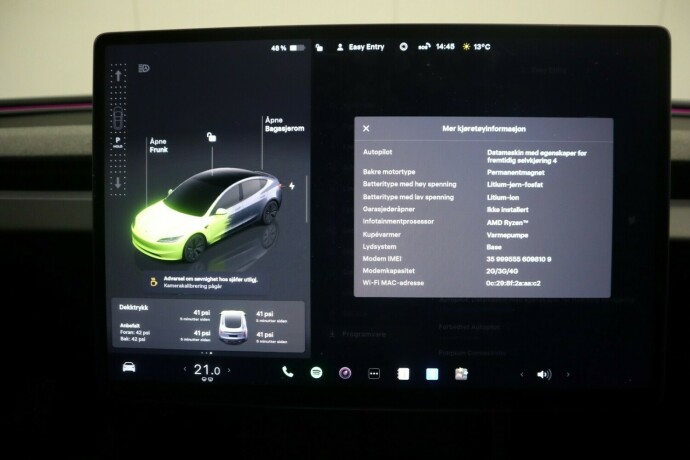Tap the 3D car model
The image size is (690, 460).
207,216
